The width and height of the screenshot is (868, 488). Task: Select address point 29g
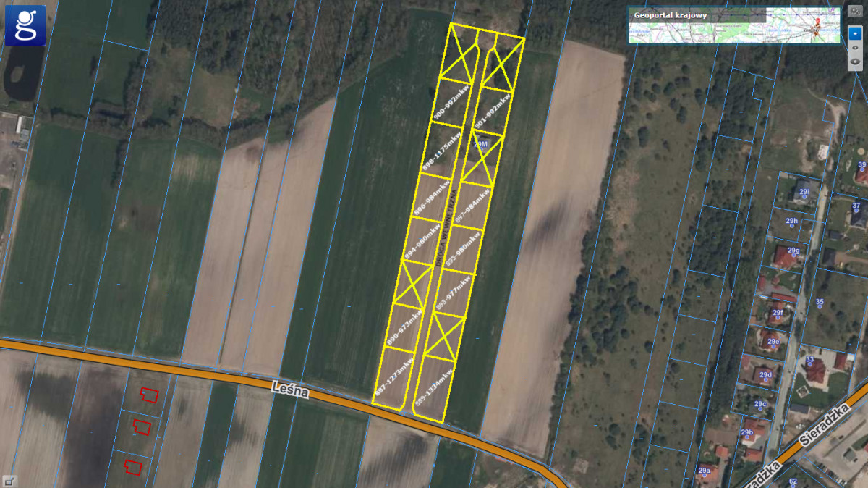(793, 251)
